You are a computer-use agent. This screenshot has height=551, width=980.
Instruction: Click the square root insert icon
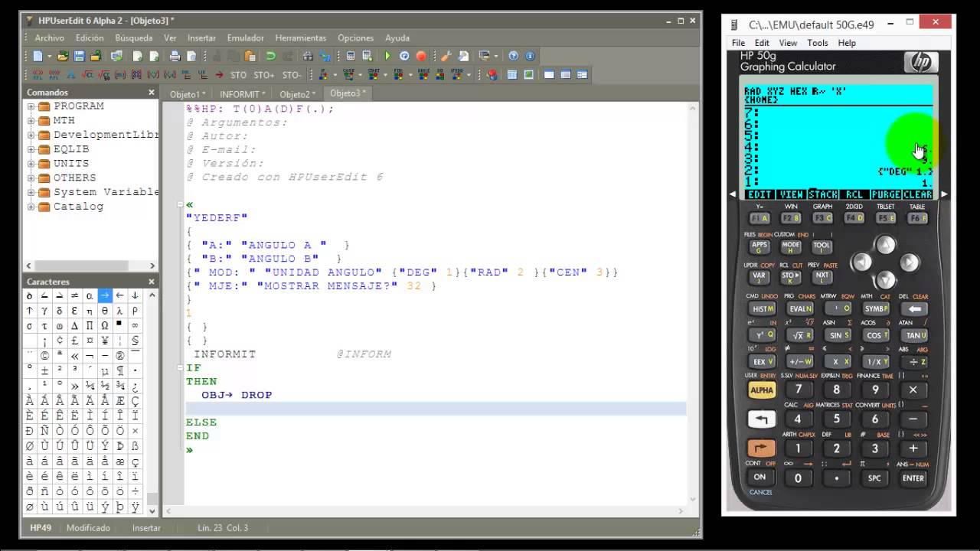tap(87, 75)
